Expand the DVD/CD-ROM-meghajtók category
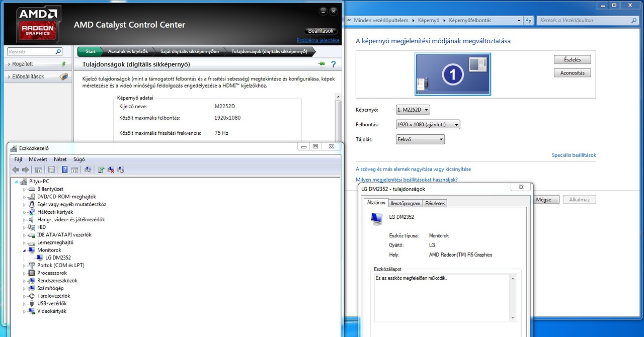Viewport: 644px width, 337px height. tap(24, 197)
